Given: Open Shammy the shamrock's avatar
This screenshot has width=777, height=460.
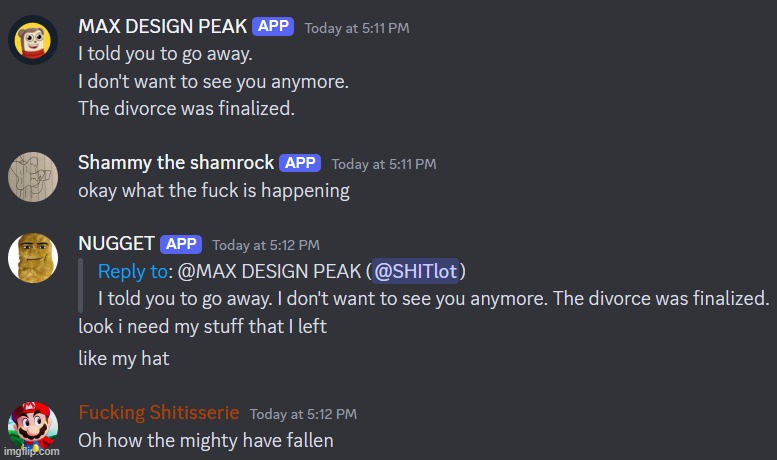Looking at the screenshot, I should 32,177.
